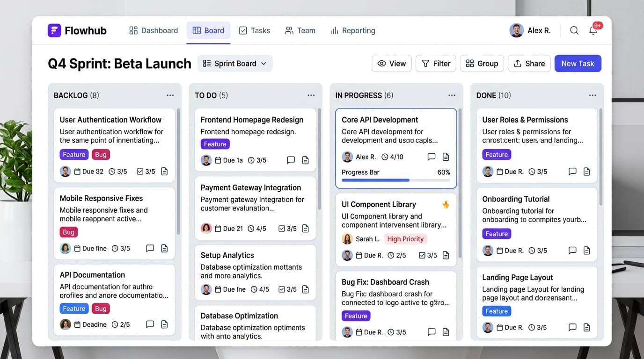Image resolution: width=644 pixels, height=359 pixels.
Task: Open document icon on Frontend Homepage Redesign card
Action: pos(305,160)
